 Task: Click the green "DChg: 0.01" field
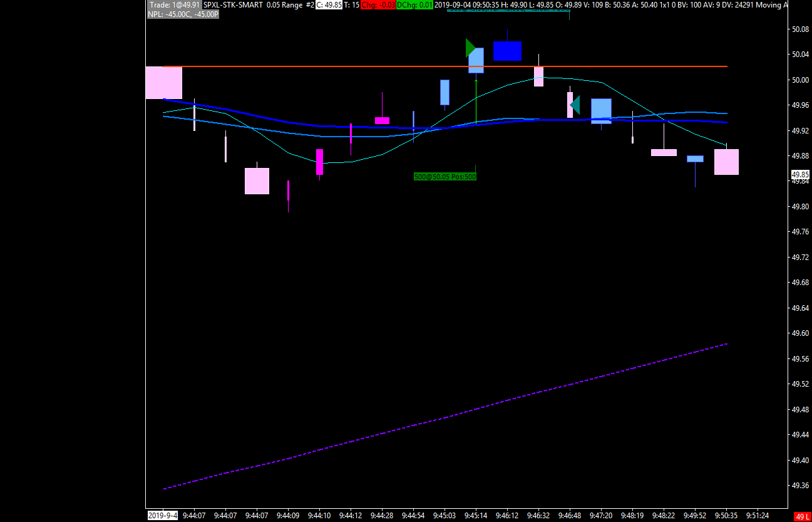point(414,5)
